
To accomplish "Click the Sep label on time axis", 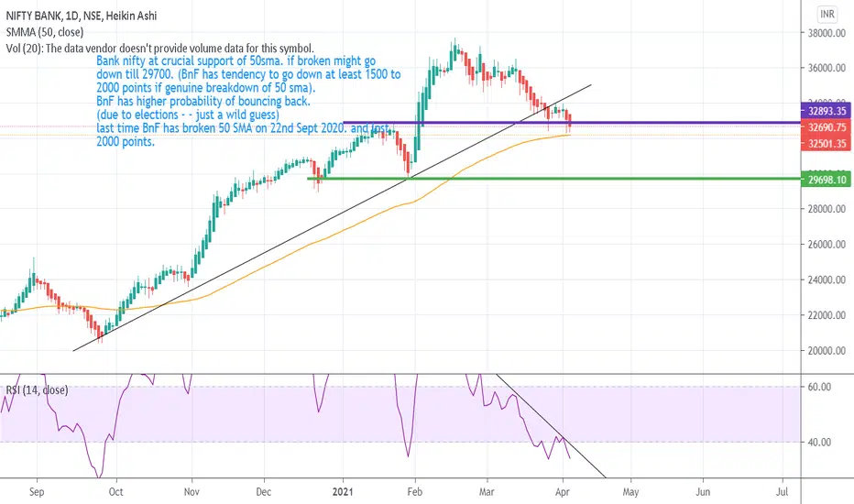I will point(37,492).
